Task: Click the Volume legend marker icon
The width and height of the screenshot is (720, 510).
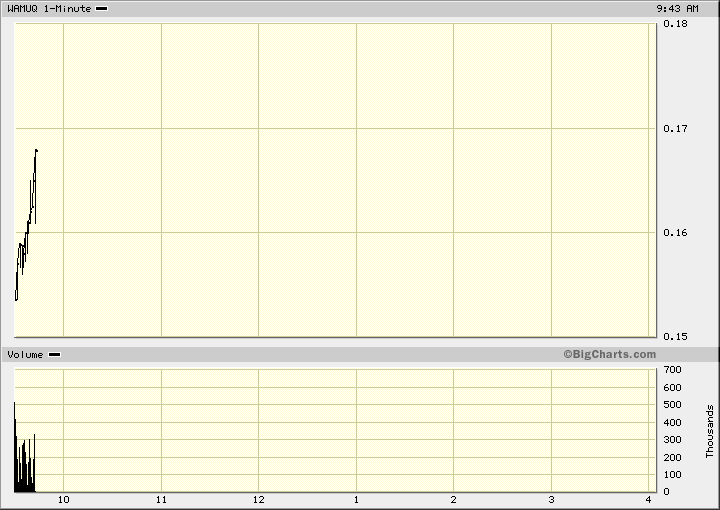Action: point(54,355)
